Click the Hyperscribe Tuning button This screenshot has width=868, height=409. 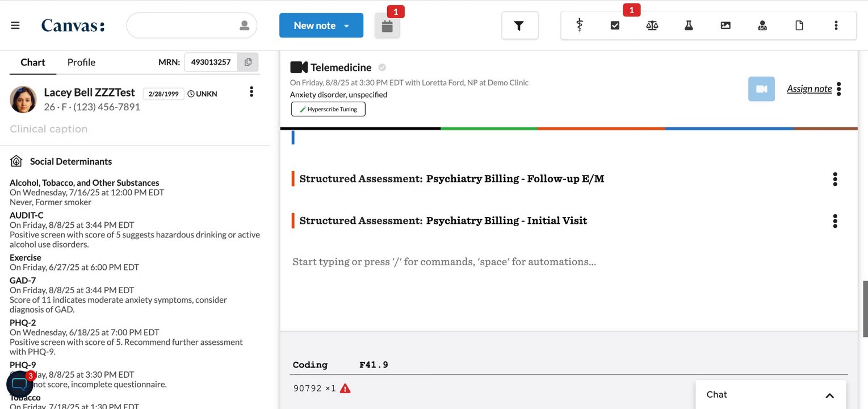point(328,109)
